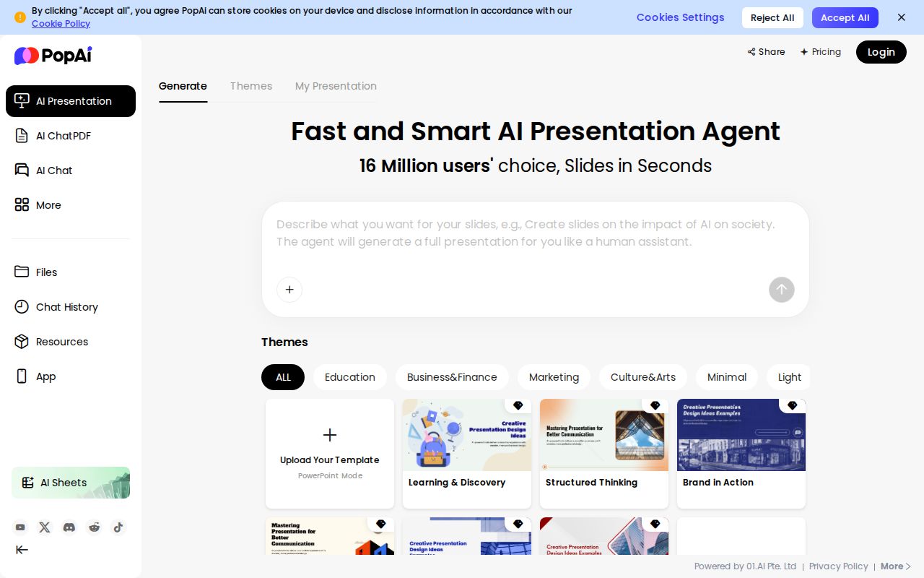
Task: Click the Login button
Action: pyautogui.click(x=881, y=52)
